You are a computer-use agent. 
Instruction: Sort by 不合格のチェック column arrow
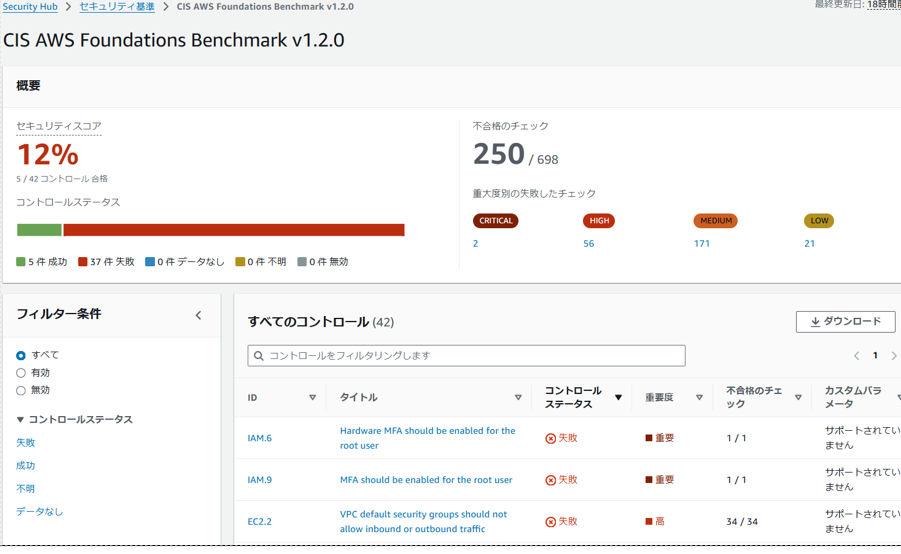click(x=798, y=397)
